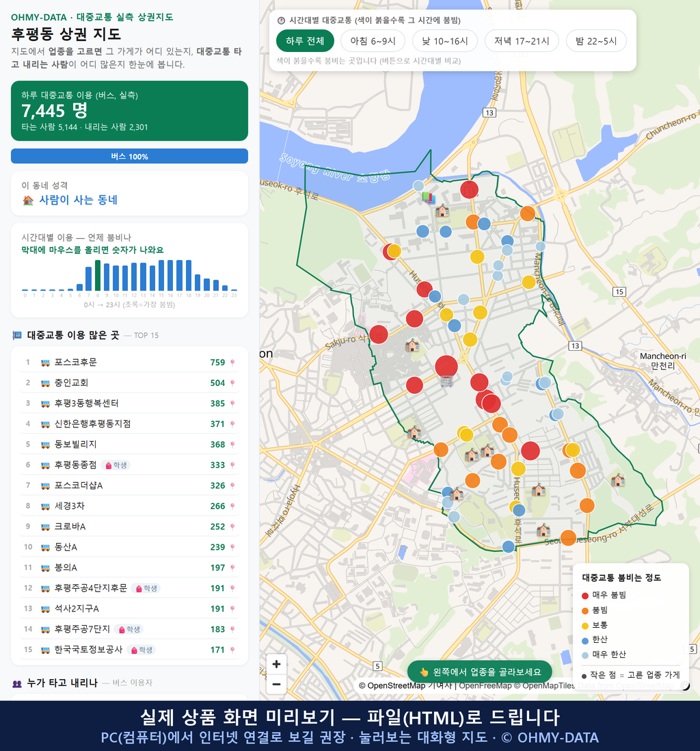The image size is (700, 751).
Task: Click the yellow 보통 legend dot
Action: pos(585,626)
